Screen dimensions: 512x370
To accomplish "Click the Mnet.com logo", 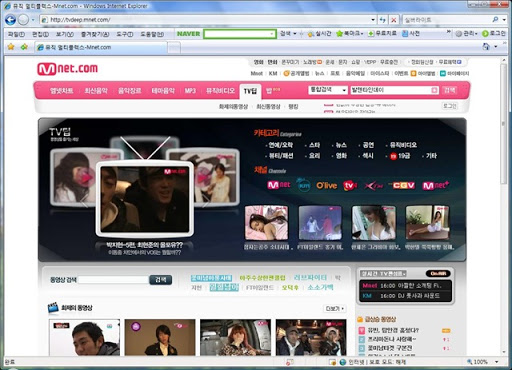I will pyautogui.click(x=67, y=68).
